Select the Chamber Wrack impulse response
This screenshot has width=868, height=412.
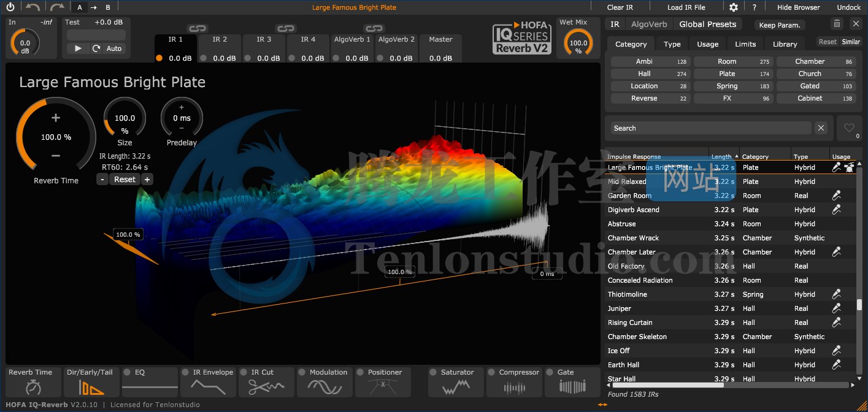(731, 238)
